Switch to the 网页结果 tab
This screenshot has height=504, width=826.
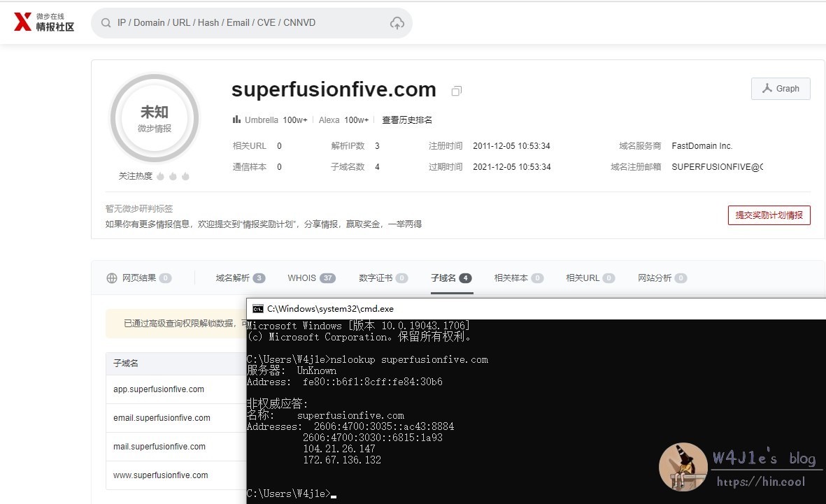139,278
